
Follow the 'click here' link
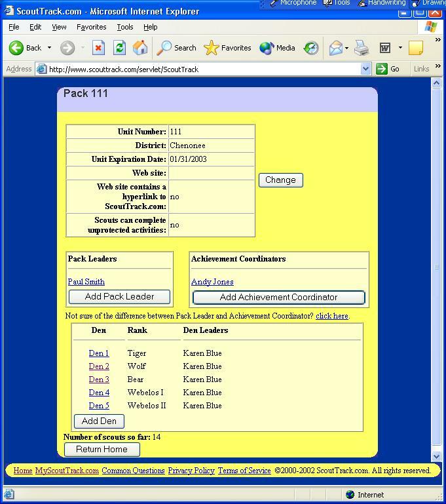(331, 316)
